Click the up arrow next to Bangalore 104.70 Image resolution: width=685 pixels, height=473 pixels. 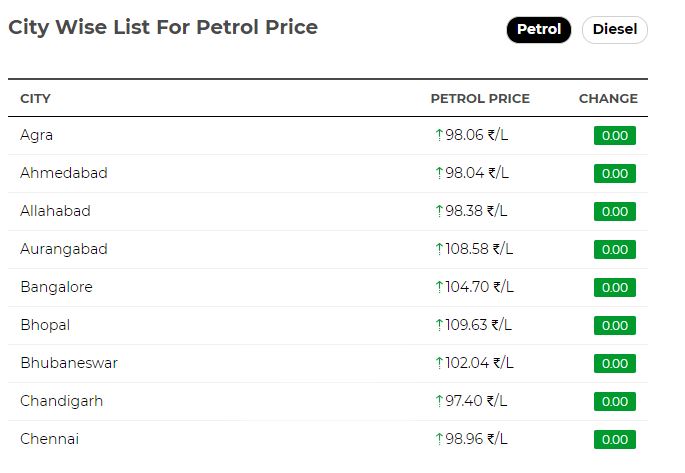point(439,287)
